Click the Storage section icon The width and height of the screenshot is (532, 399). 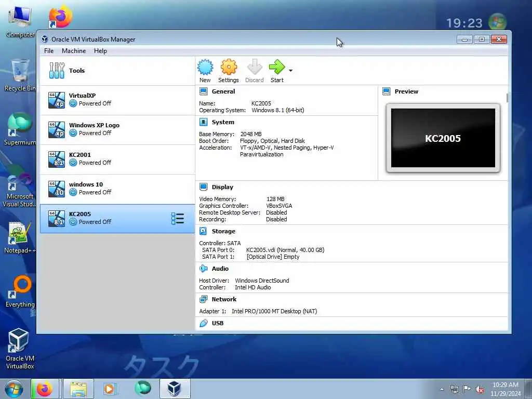203,231
